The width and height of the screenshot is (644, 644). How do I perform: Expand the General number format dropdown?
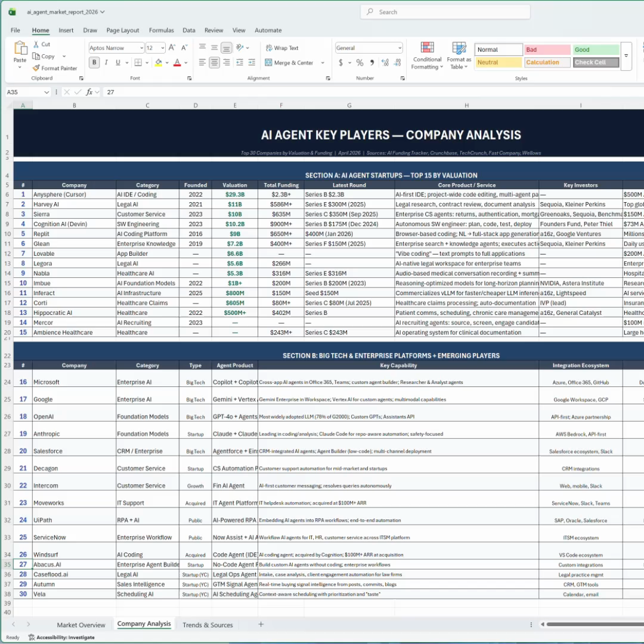point(400,48)
